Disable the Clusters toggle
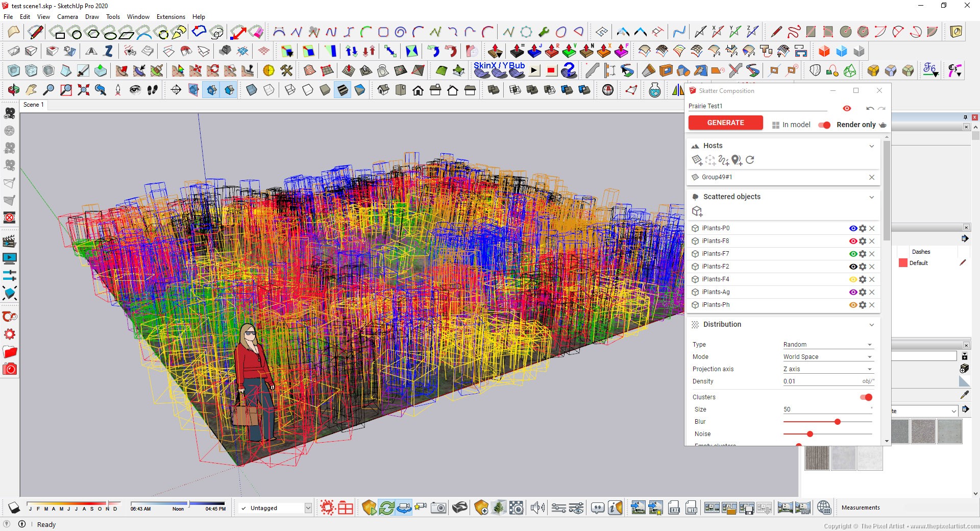 pyautogui.click(x=866, y=397)
